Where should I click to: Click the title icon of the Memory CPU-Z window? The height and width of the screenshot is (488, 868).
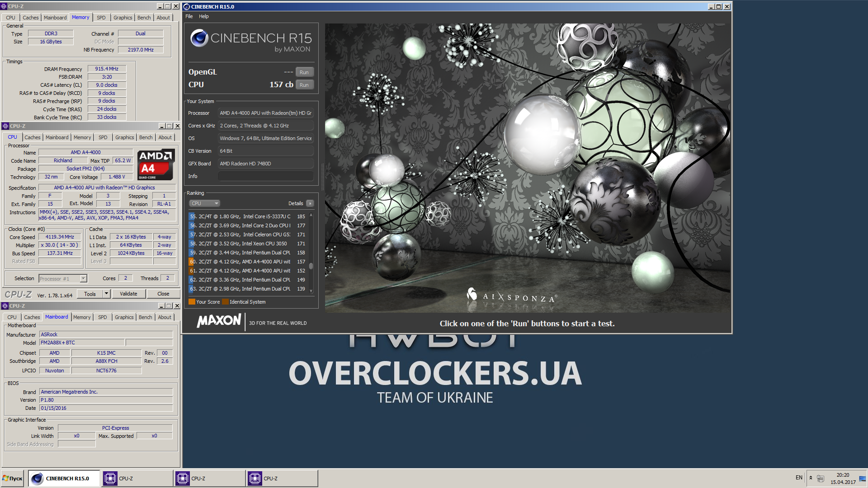(4, 6)
